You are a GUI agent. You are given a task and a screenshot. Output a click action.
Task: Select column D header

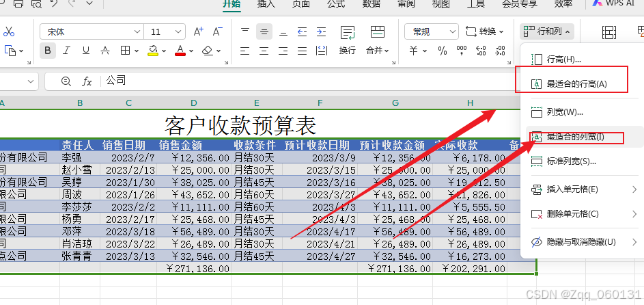tap(194, 103)
